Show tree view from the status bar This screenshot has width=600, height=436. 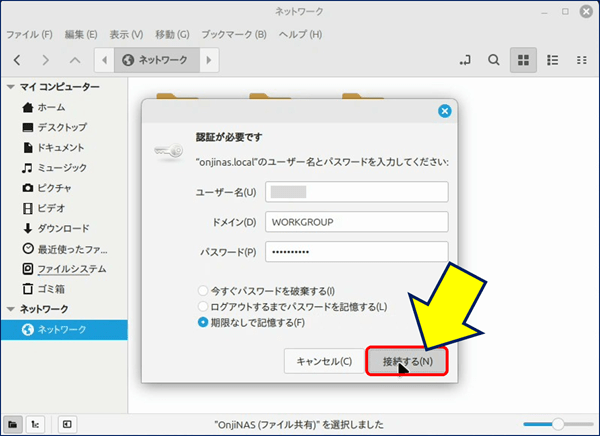pos(35,424)
